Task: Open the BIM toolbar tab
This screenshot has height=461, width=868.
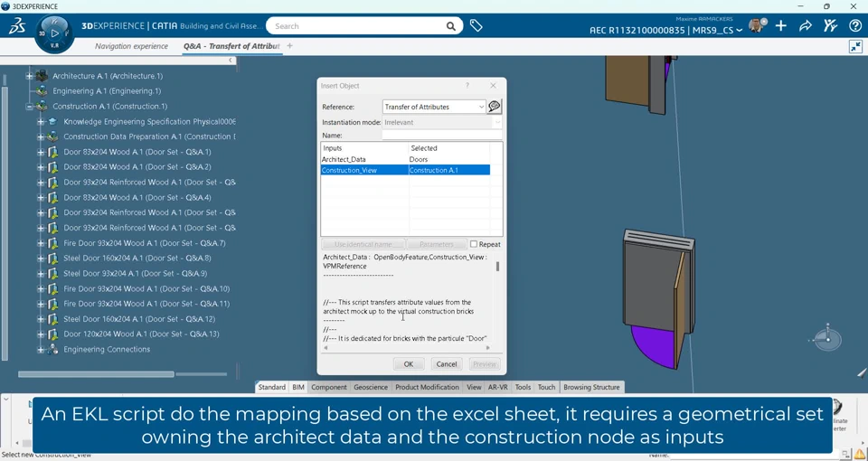Action: 298,388
